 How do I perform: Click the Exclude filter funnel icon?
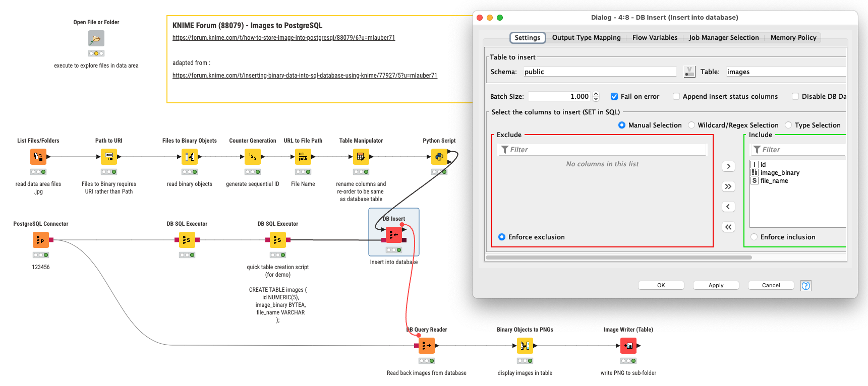pos(505,150)
